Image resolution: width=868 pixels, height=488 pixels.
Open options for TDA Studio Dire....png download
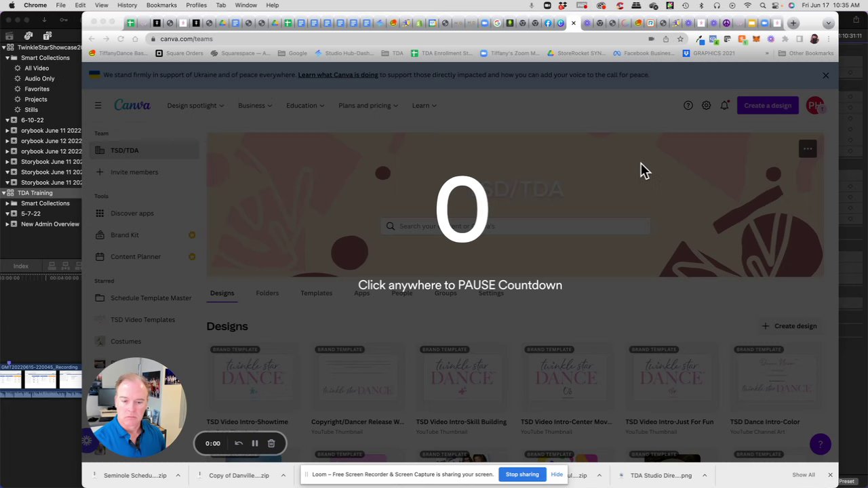pyautogui.click(x=705, y=475)
